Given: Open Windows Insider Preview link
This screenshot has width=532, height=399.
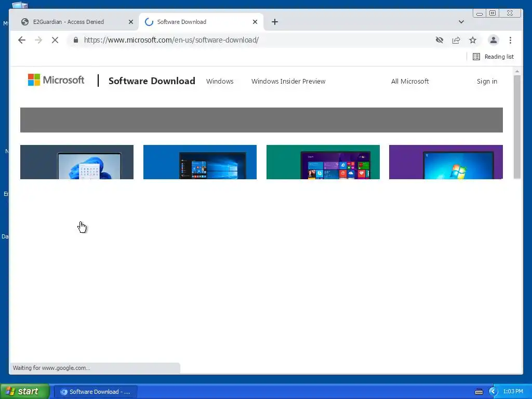Looking at the screenshot, I should click(x=288, y=82).
